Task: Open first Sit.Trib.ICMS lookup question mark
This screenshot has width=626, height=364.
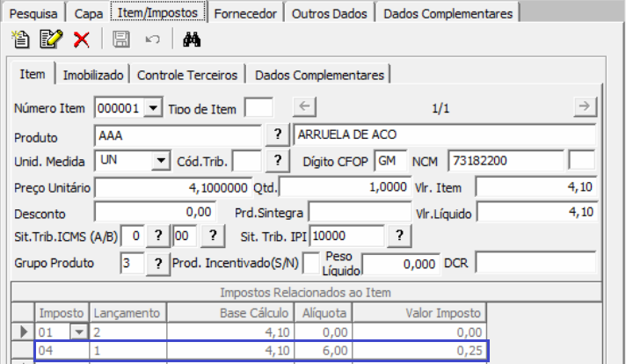Action: coord(158,236)
